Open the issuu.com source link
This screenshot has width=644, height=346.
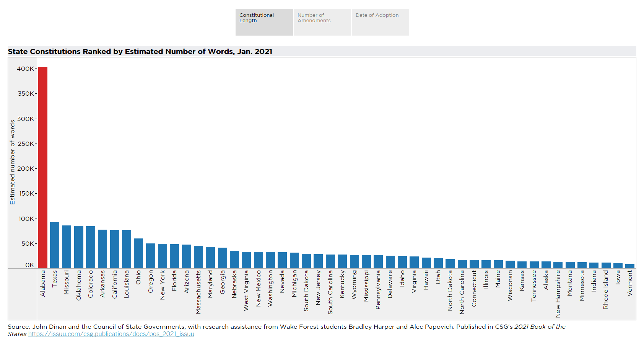pyautogui.click(x=111, y=334)
